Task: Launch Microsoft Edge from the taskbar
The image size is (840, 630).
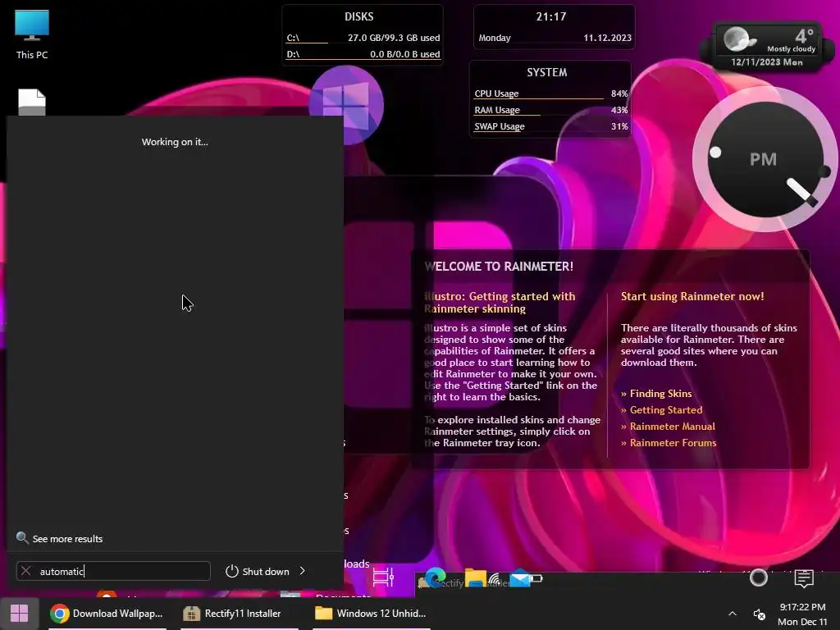Action: pos(435,577)
